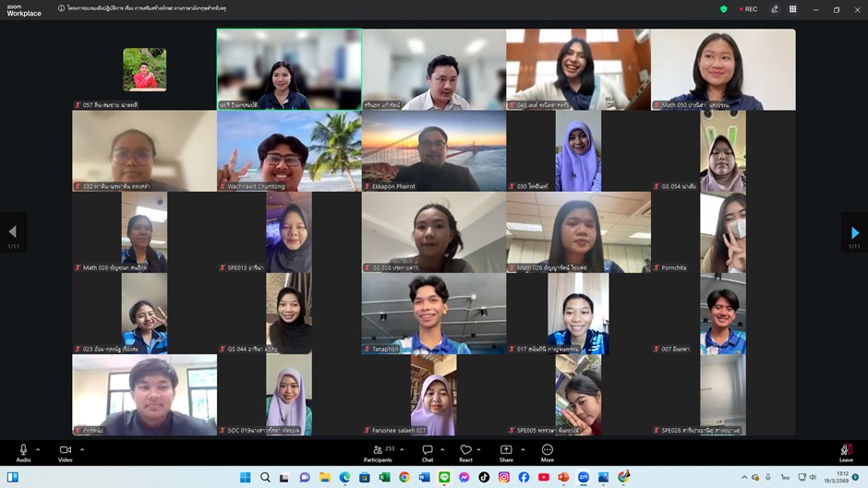Expand the audio settings caret

click(x=38, y=449)
